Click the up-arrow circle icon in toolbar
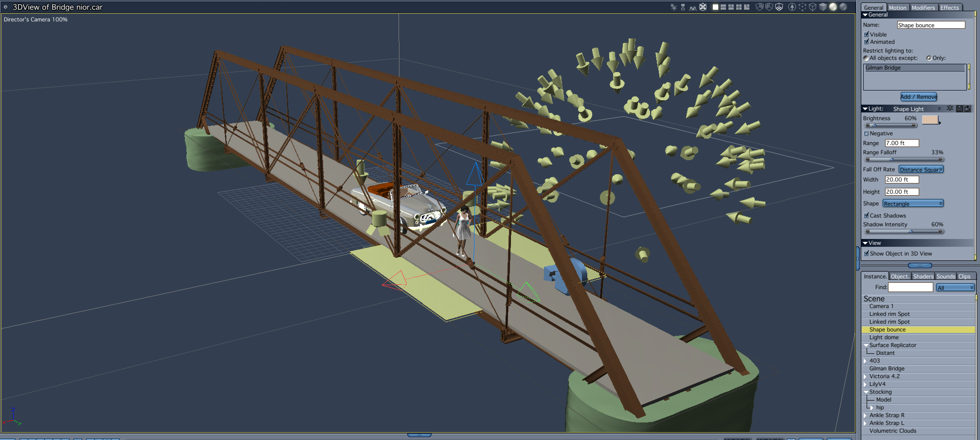The image size is (980, 440). [x=792, y=7]
